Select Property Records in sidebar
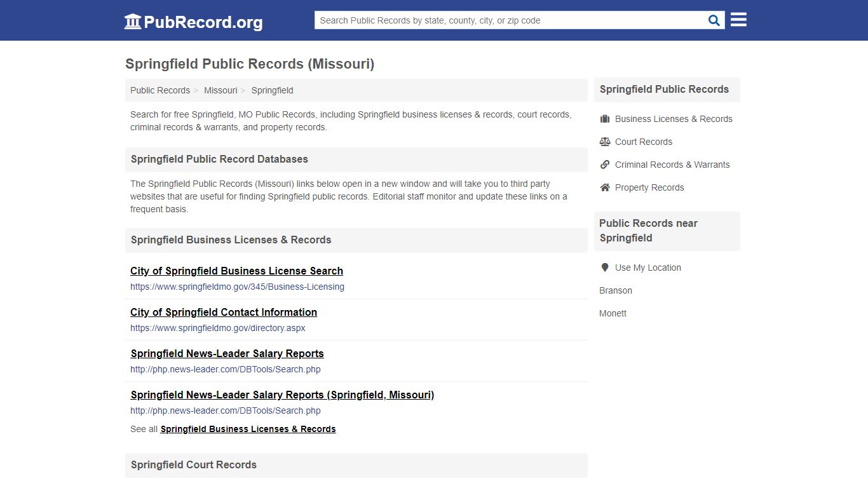The height and width of the screenshot is (488, 868). 649,187
